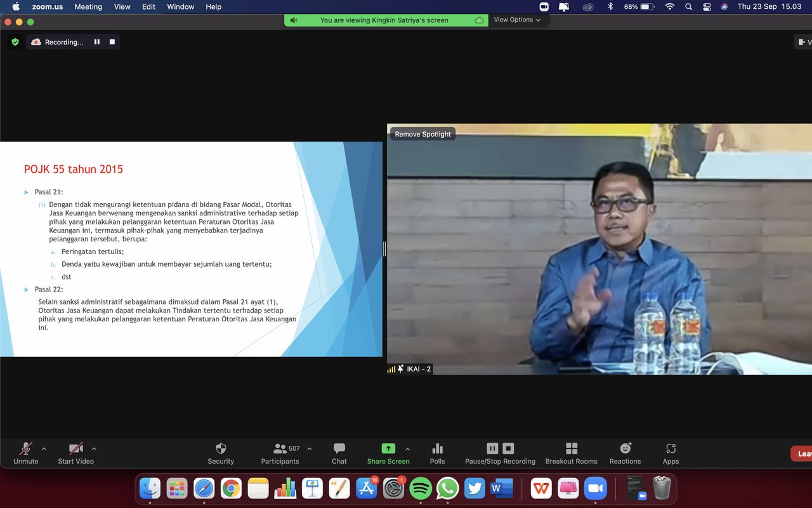Open Spotify from the dock
812x508 pixels.
(421, 488)
